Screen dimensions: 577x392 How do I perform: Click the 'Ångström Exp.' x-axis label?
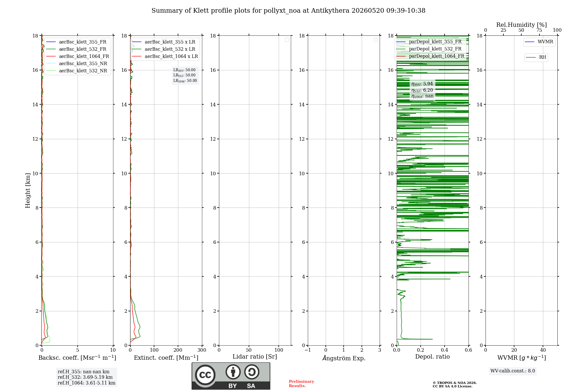click(344, 358)
